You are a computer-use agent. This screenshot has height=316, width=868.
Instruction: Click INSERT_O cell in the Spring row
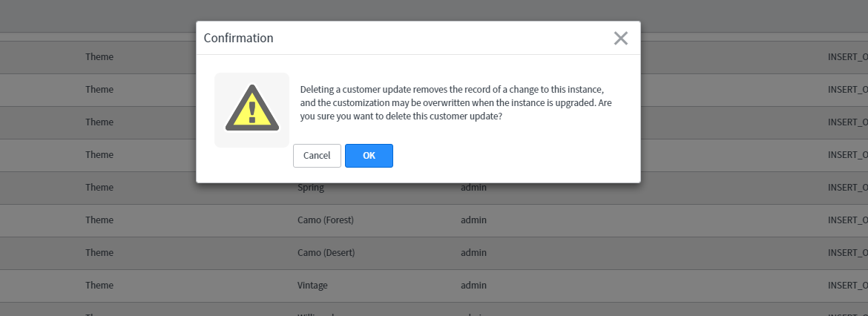(847, 188)
